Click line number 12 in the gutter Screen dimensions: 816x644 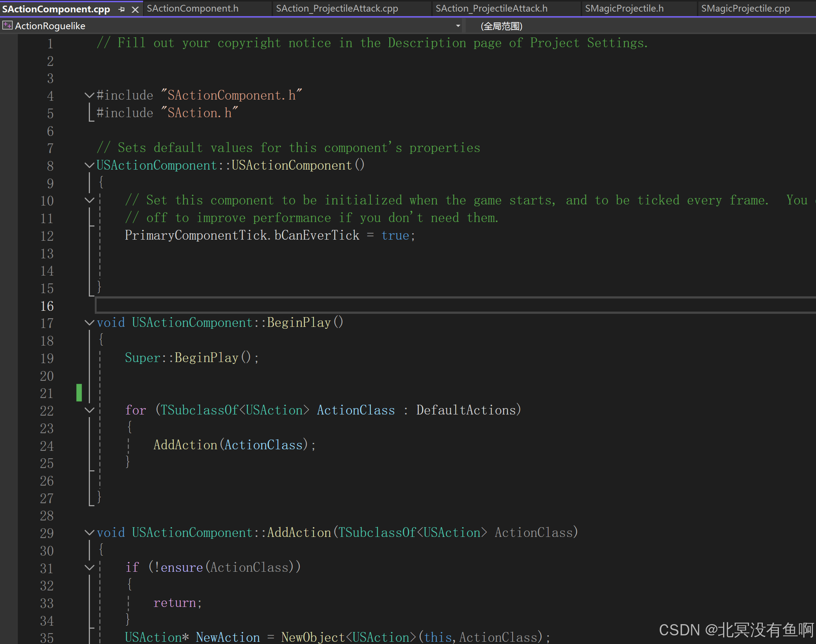(x=47, y=236)
